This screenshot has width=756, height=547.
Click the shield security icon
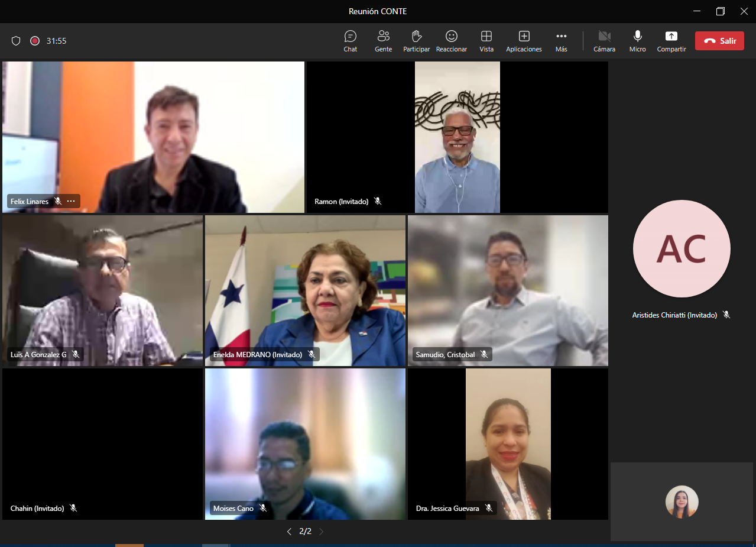[x=16, y=41]
